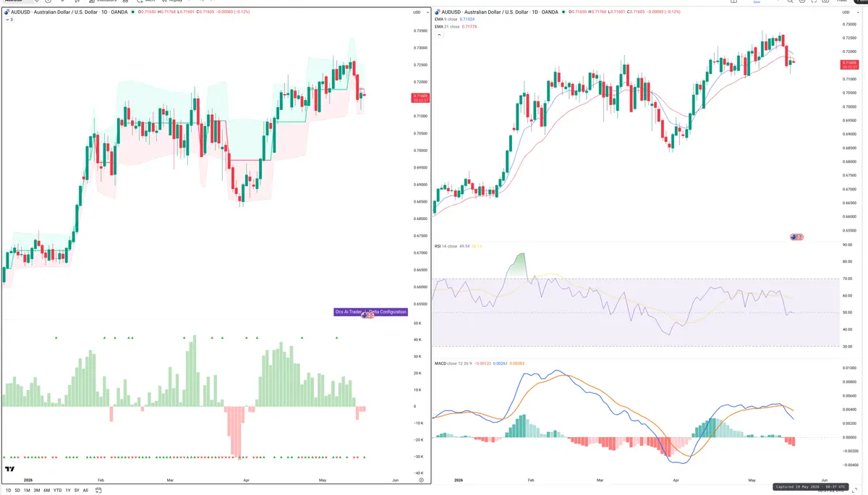Screen dimensions: 868x495
Task: Click the Apr label on left chart time axis
Action: (x=246, y=480)
